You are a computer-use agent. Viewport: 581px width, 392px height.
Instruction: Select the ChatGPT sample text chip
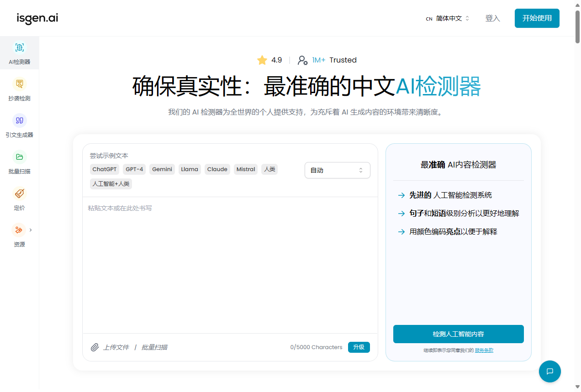pos(105,169)
